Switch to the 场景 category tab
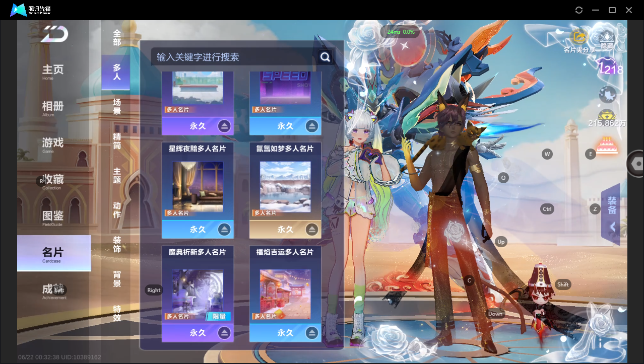Image resolution: width=644 pixels, height=364 pixels. point(117,106)
